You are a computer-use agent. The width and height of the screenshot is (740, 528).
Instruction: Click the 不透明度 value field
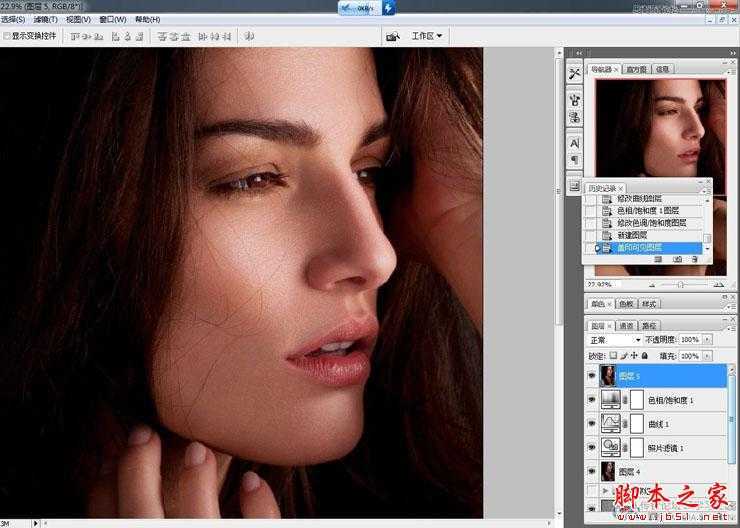[690, 339]
